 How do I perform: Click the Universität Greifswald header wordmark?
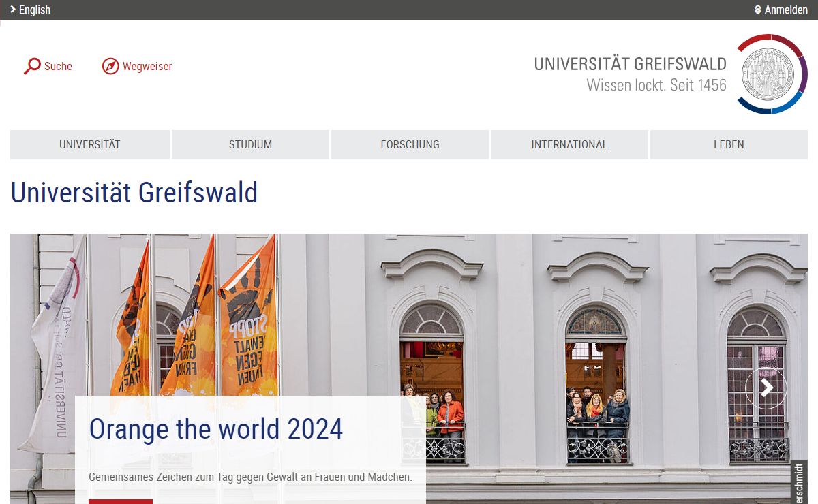(x=631, y=64)
